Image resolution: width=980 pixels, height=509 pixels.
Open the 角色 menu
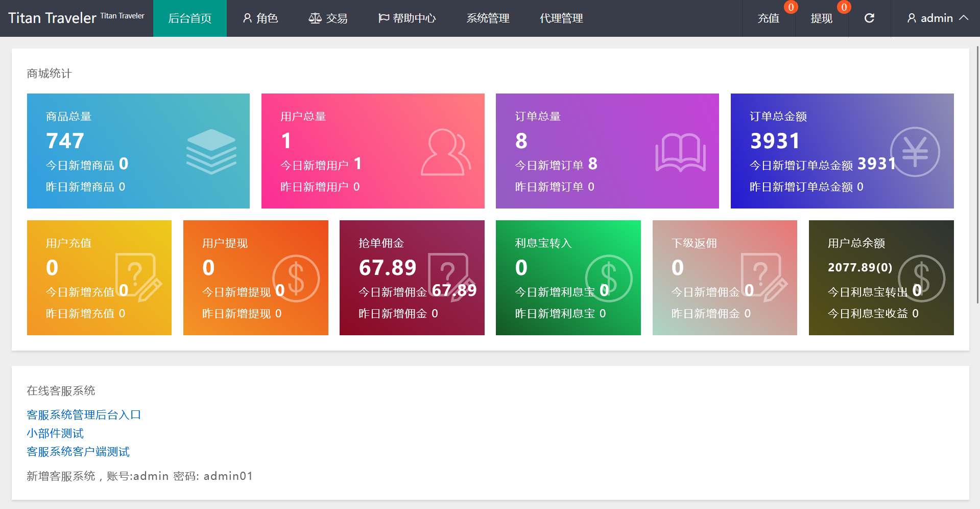(260, 18)
